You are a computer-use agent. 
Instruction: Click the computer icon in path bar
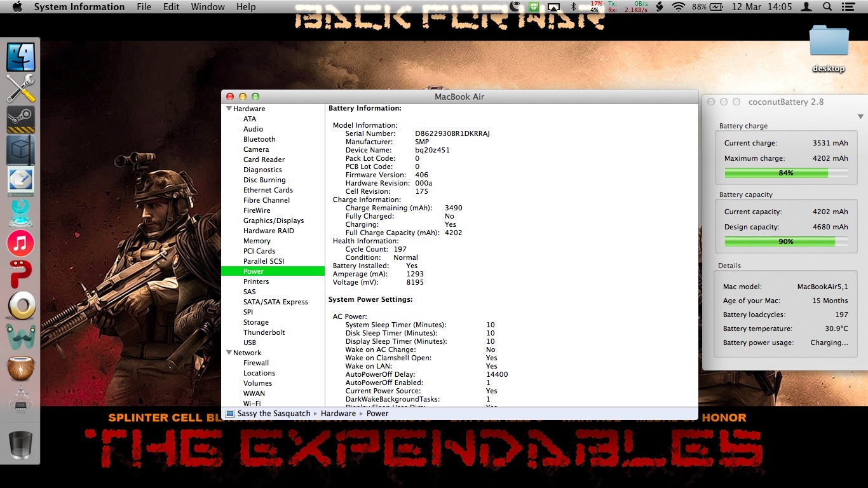point(229,413)
